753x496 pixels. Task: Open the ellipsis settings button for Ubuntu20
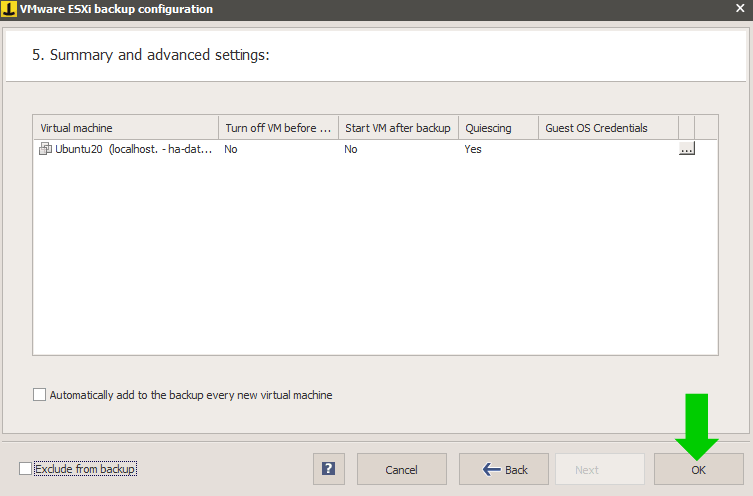[x=687, y=149]
